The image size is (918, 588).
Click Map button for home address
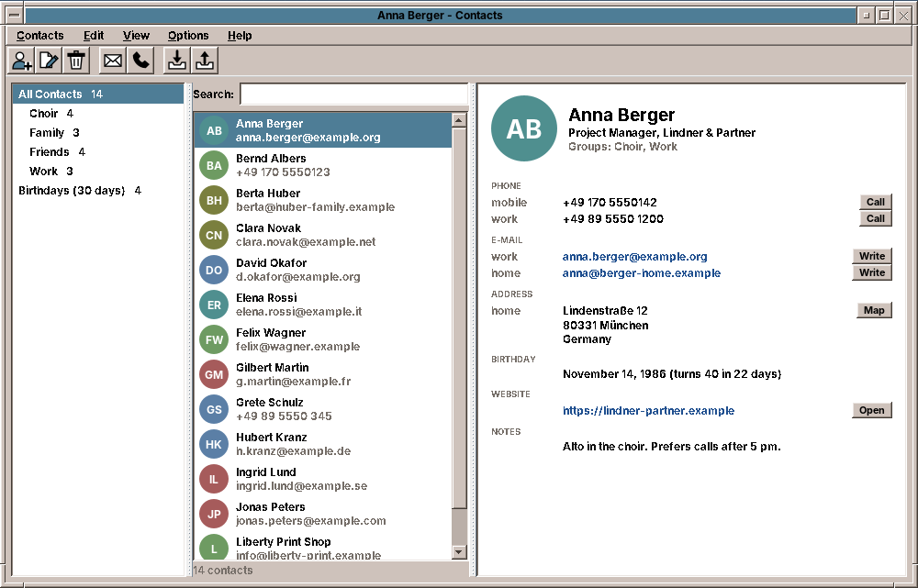pos(874,310)
